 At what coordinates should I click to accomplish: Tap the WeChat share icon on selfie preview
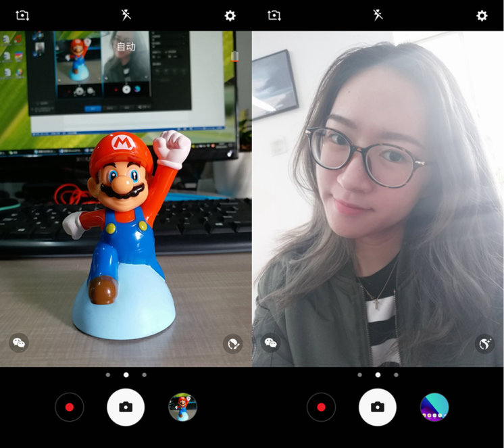click(271, 343)
